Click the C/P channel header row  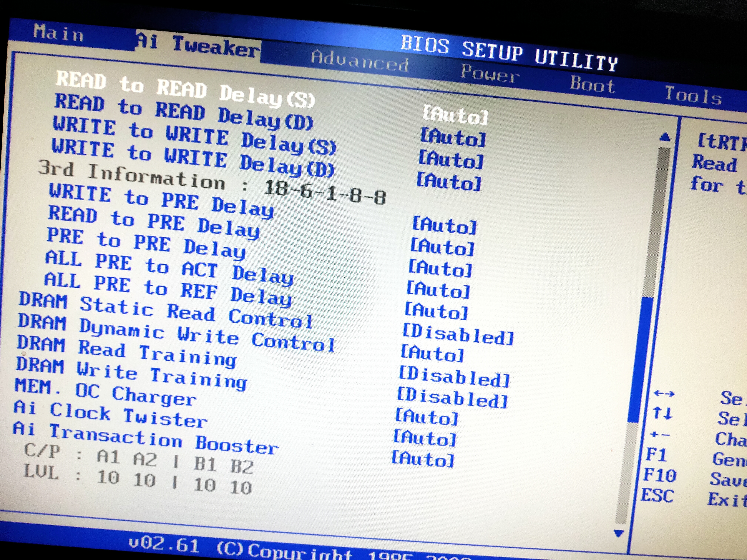[x=138, y=459]
